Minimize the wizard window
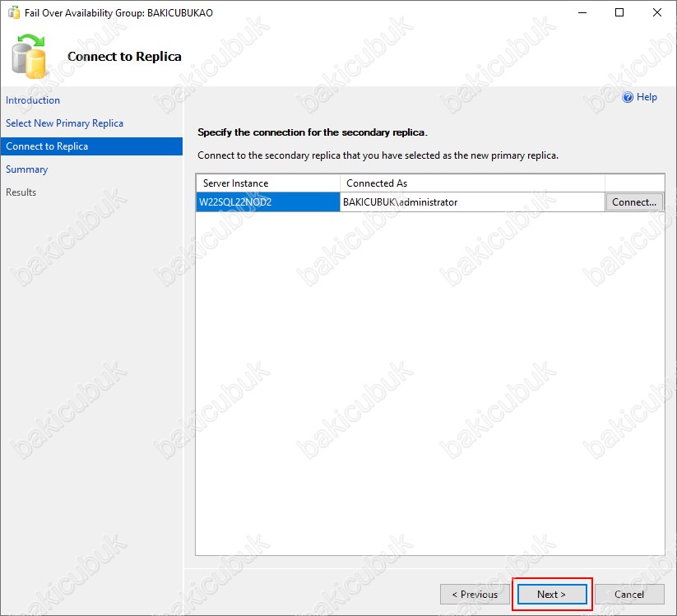Viewport: 677px width, 616px height. point(582,12)
